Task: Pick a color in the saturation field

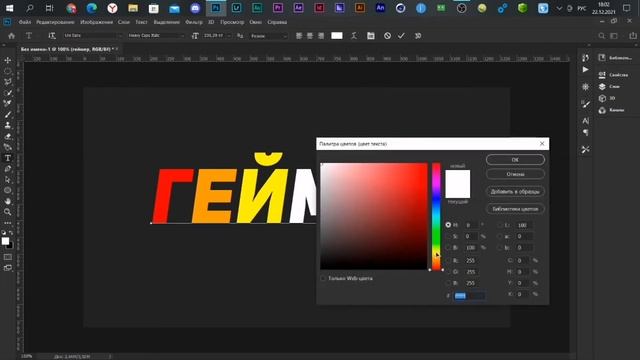Action: tap(373, 216)
